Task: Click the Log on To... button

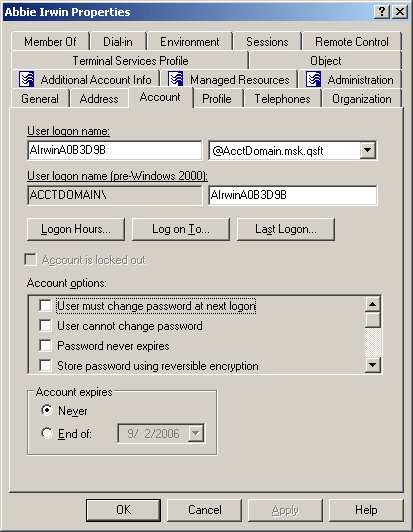Action: click(181, 229)
